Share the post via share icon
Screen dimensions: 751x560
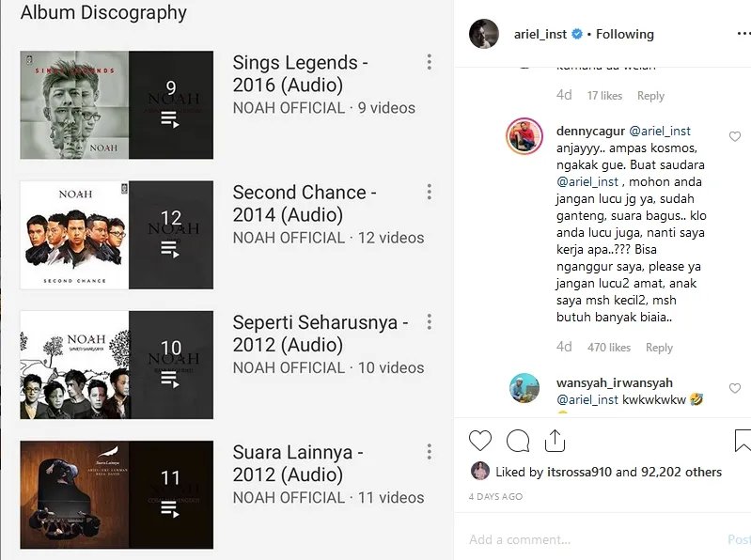(x=555, y=440)
